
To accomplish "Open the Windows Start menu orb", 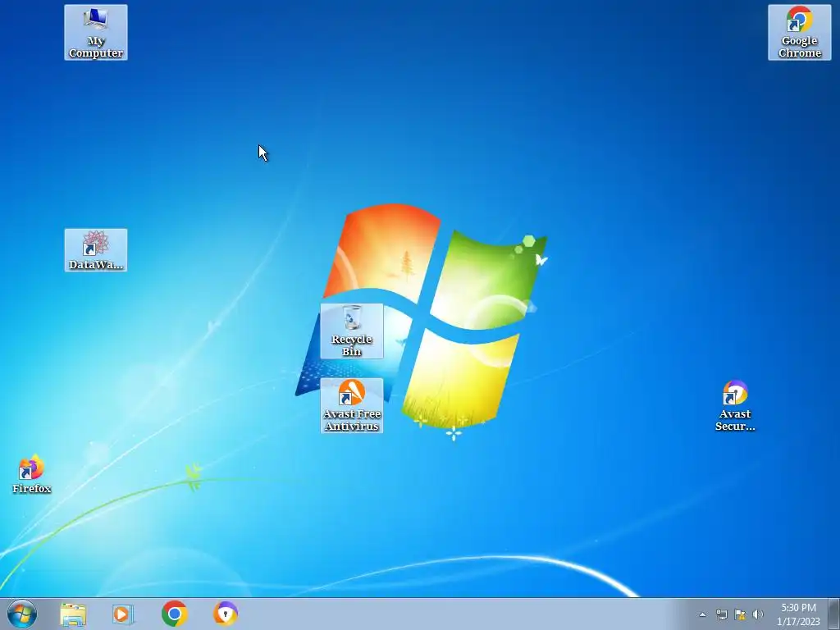I will pos(22,614).
